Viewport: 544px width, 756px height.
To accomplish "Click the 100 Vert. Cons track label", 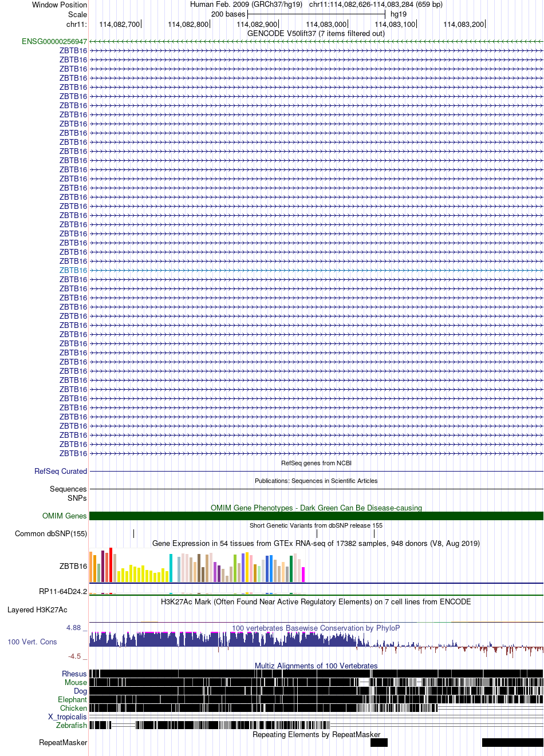I will point(32,642).
